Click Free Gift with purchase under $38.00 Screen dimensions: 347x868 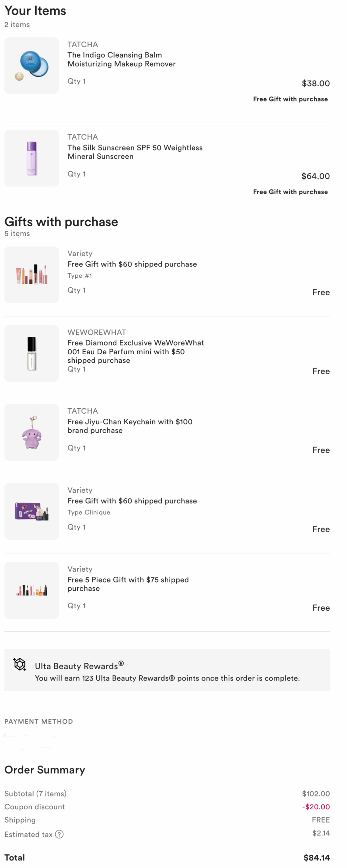tap(290, 99)
